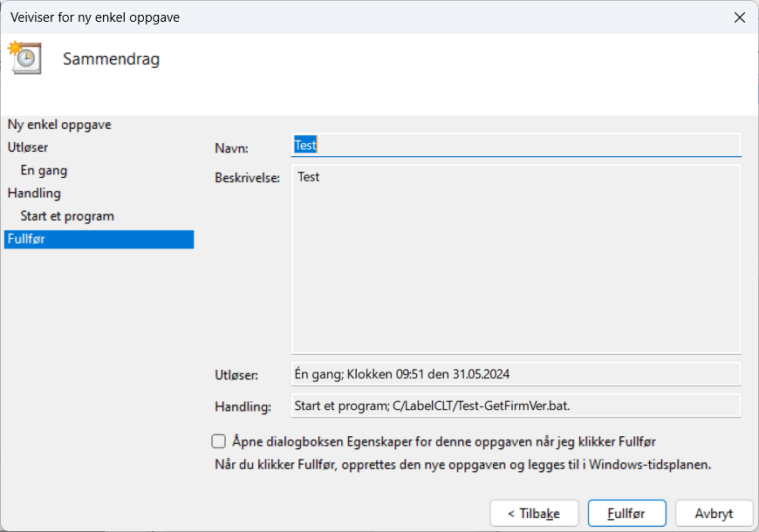Select the En gang sub-step
Image resolution: width=759 pixels, height=532 pixels.
(x=44, y=170)
